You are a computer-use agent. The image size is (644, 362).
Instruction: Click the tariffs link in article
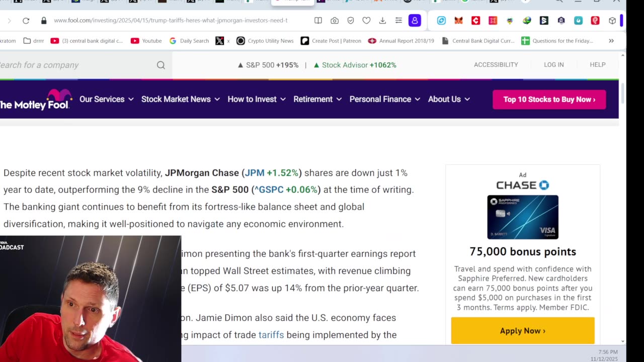[x=271, y=335]
